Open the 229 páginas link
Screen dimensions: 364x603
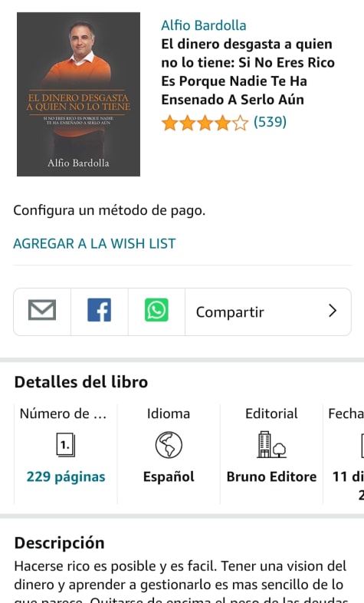(66, 477)
